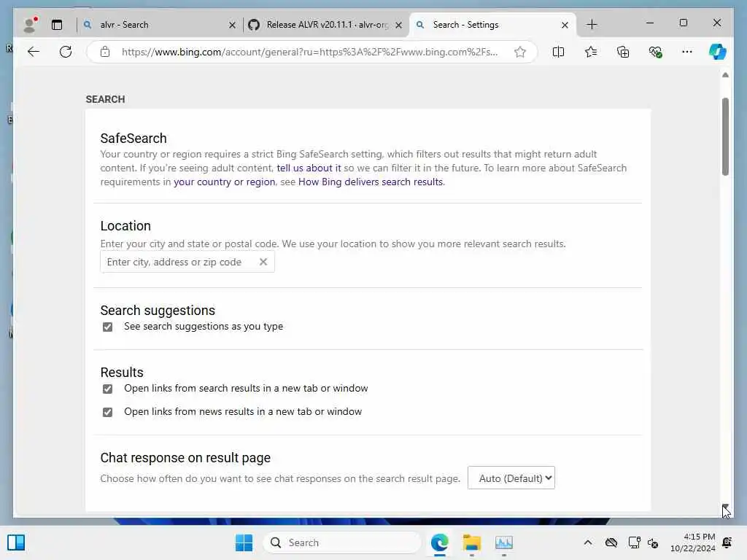The image size is (747, 560).
Task: Follow the 'tell us about it' link
Action: coord(309,168)
